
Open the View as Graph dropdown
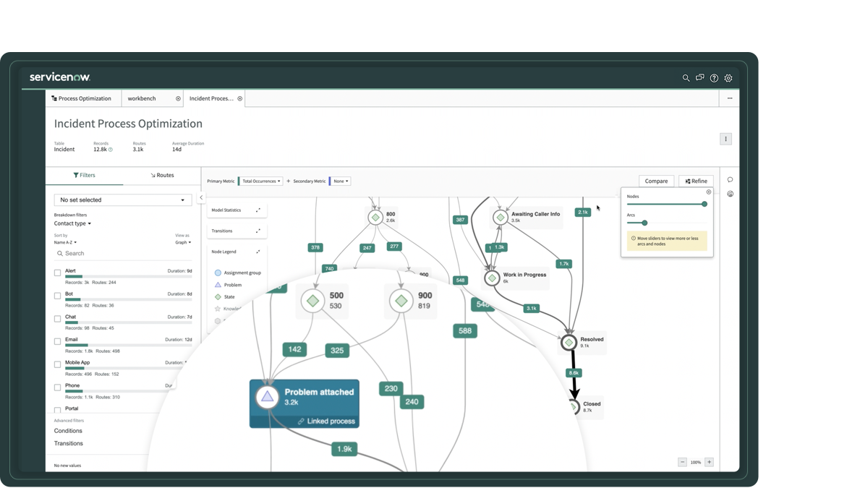[x=183, y=243]
